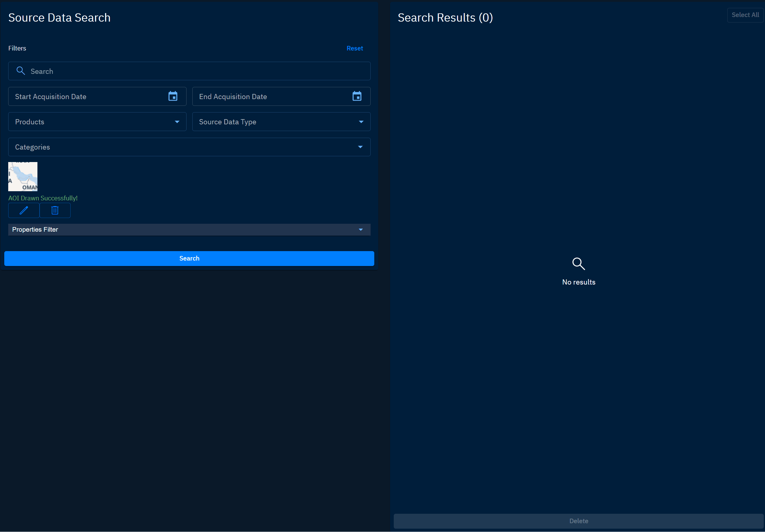Click the Select All button
This screenshot has width=765, height=532.
(x=745, y=15)
